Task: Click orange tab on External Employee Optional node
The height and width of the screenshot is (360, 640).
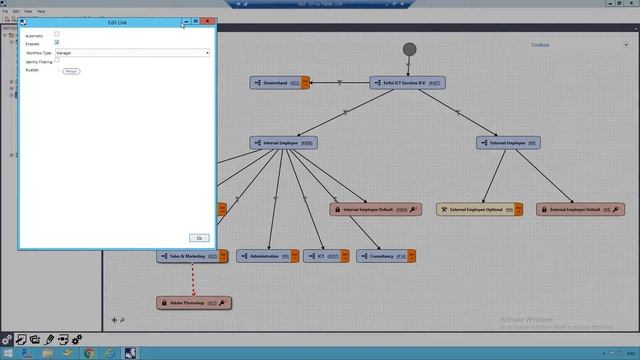Action: click(x=518, y=209)
